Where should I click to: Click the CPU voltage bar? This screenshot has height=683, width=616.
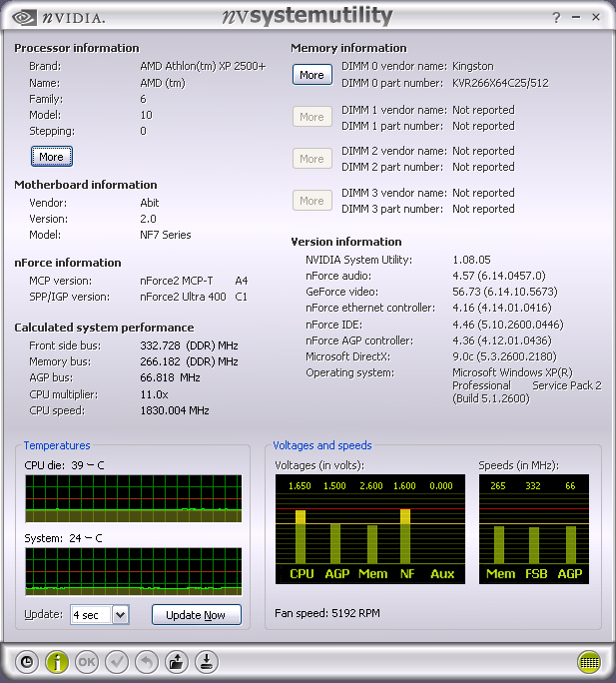pyautogui.click(x=301, y=537)
